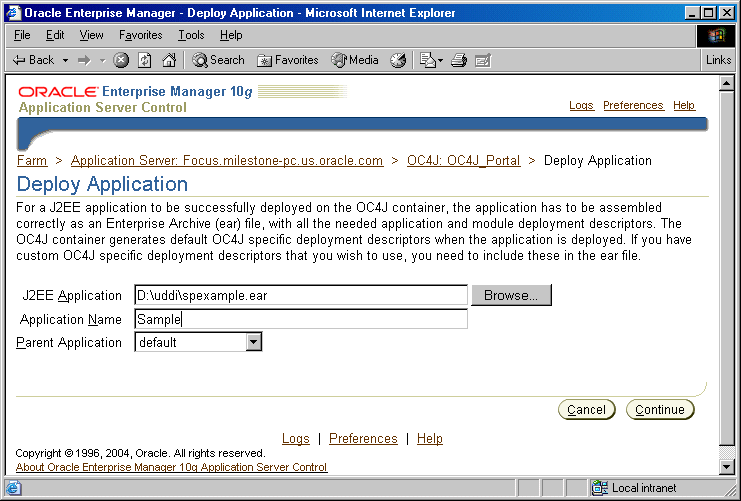The height and width of the screenshot is (501, 741).
Task: Open the Edit menu
Action: pos(55,35)
